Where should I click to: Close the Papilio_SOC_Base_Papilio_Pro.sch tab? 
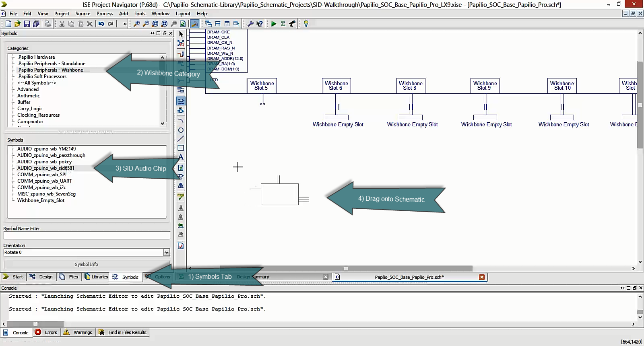click(x=482, y=277)
